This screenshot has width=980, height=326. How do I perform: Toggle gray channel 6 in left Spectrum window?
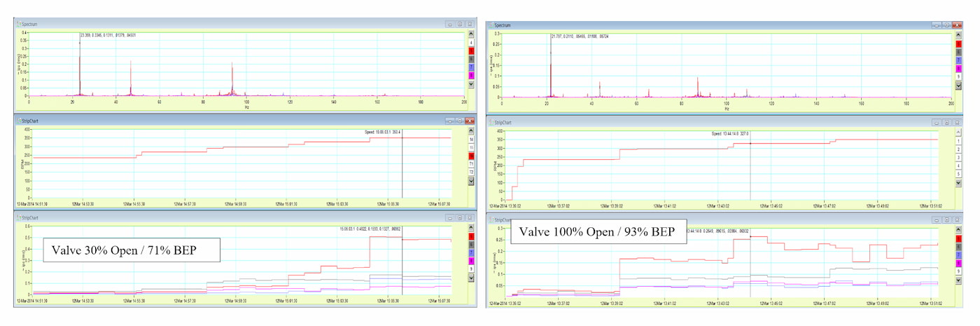click(x=471, y=60)
